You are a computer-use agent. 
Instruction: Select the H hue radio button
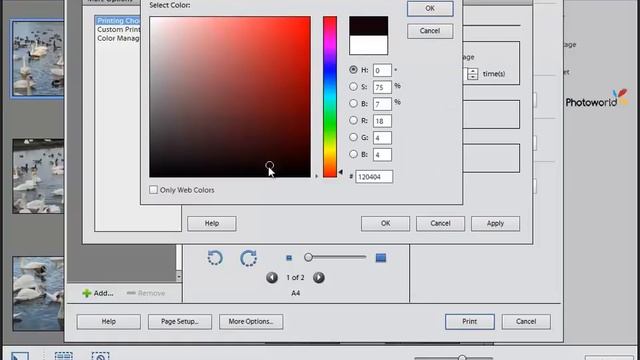(353, 70)
